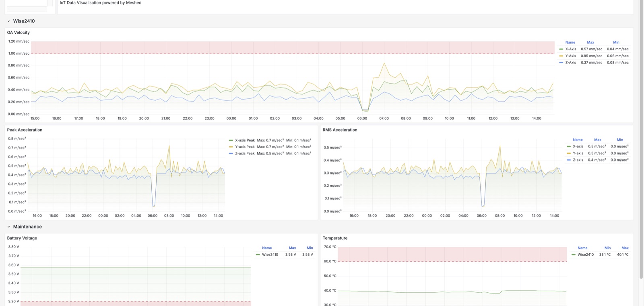Toggle Y-Axis series in OA Velocity legend

point(570,56)
